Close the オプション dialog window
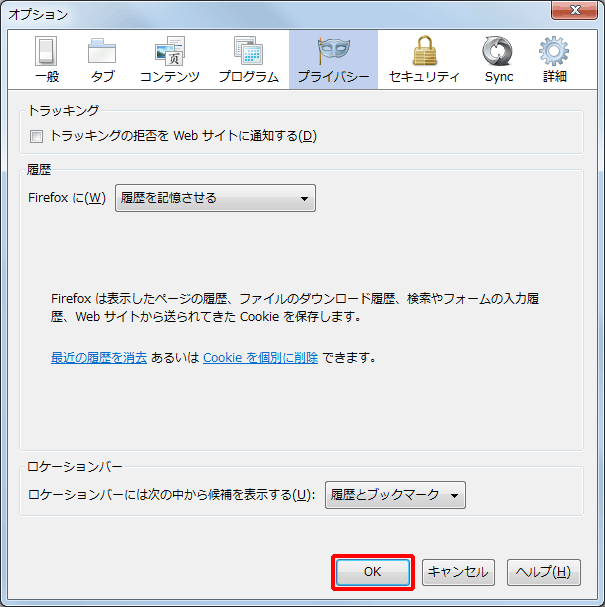 point(574,10)
